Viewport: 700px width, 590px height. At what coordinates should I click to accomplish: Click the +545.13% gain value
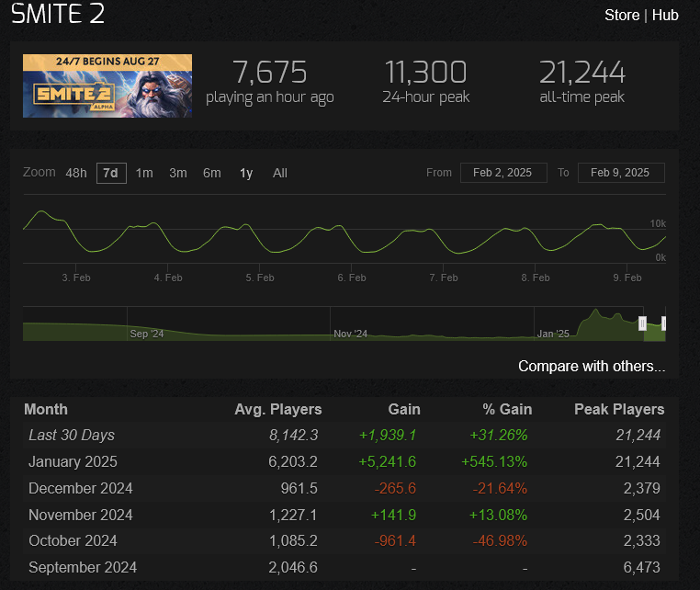click(x=494, y=462)
